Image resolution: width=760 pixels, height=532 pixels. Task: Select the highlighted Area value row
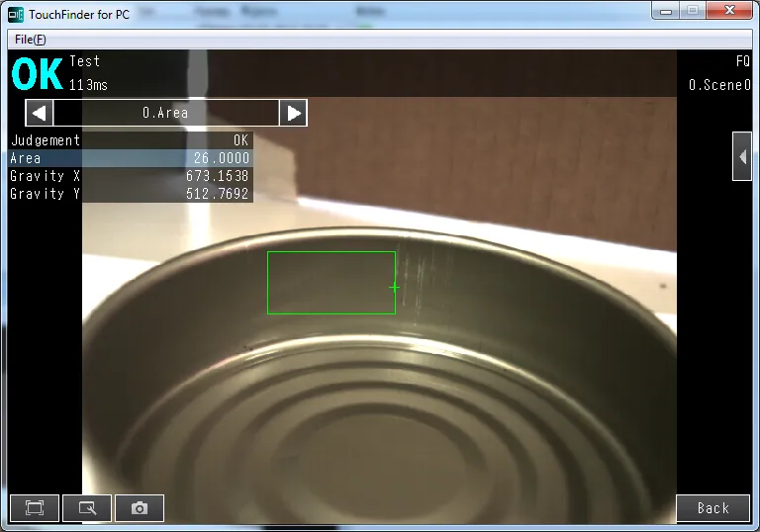131,158
